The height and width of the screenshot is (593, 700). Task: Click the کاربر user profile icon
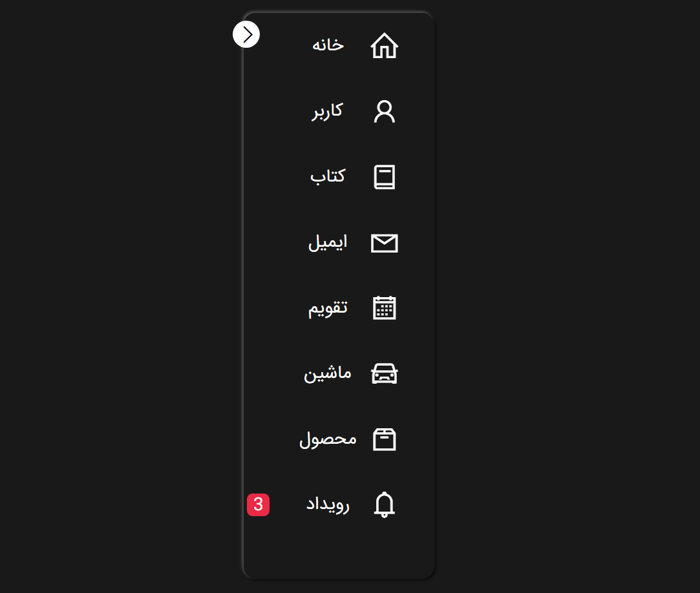(384, 111)
